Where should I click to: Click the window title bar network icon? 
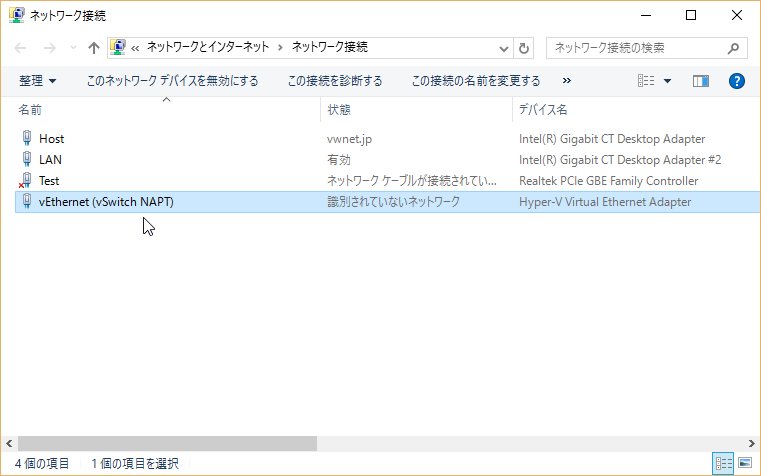[x=17, y=15]
